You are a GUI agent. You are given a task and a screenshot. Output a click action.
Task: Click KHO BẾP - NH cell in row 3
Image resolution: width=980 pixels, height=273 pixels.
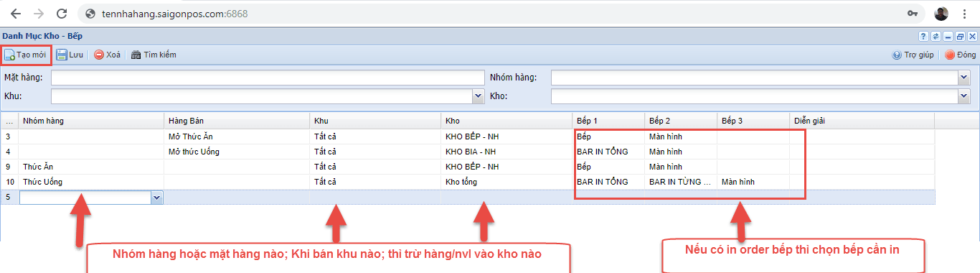pos(507,136)
